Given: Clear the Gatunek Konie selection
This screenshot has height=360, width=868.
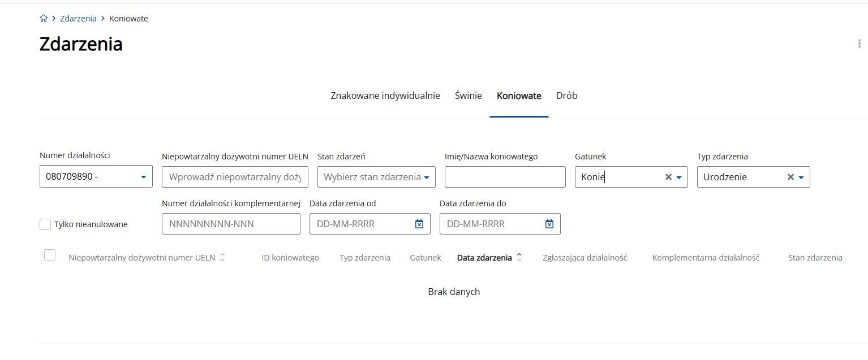Looking at the screenshot, I should click(x=668, y=177).
